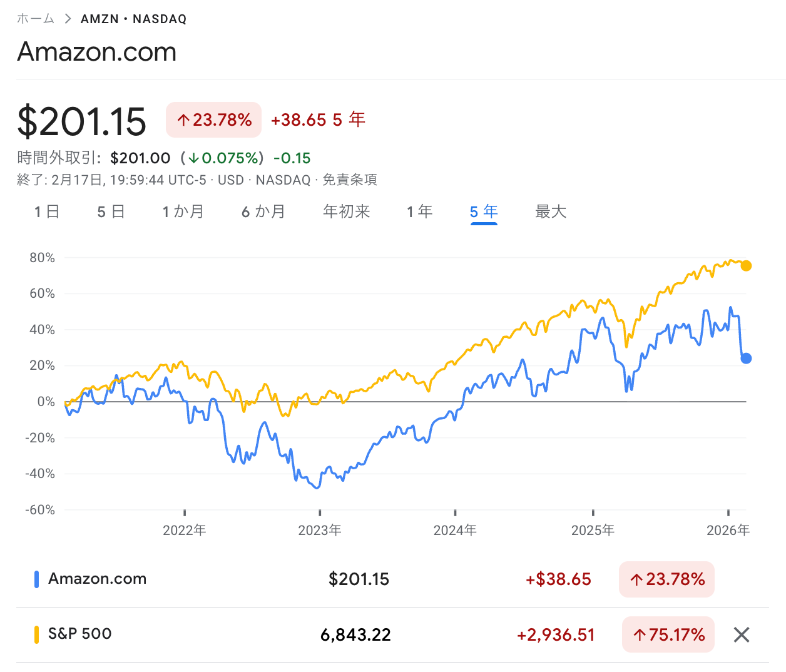Open the 免責条項 disclaimer link
The image size is (786, 672).
(350, 180)
